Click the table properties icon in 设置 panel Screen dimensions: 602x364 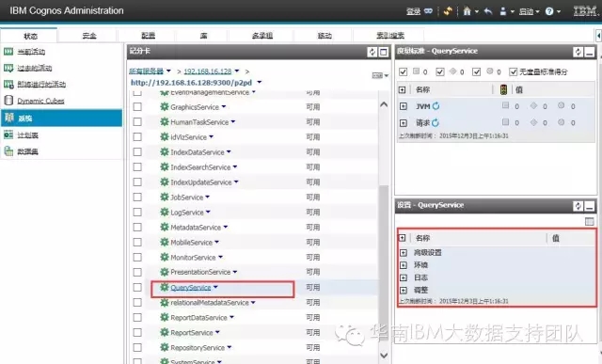590,222
